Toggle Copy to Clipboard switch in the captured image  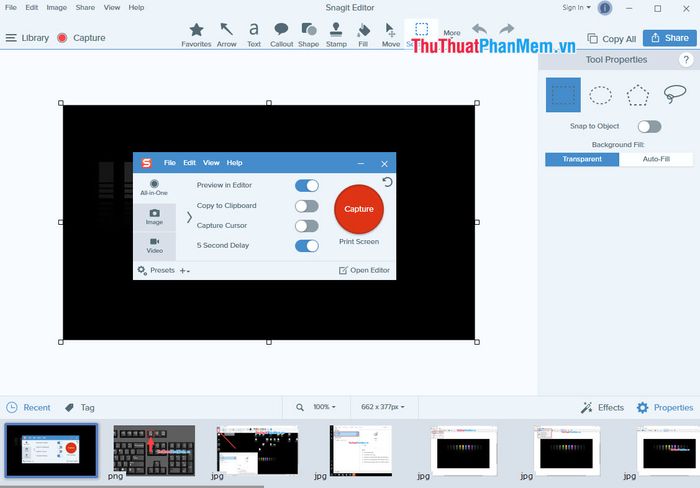click(x=307, y=206)
